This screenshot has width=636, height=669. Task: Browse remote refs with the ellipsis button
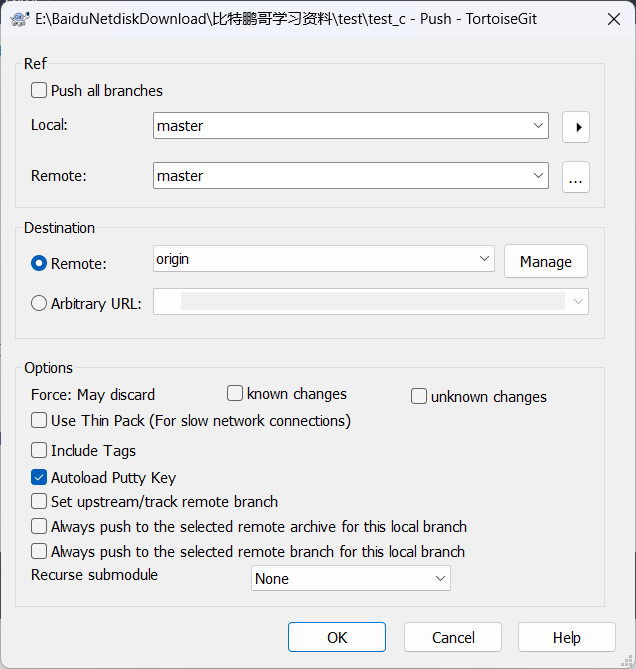click(x=575, y=177)
